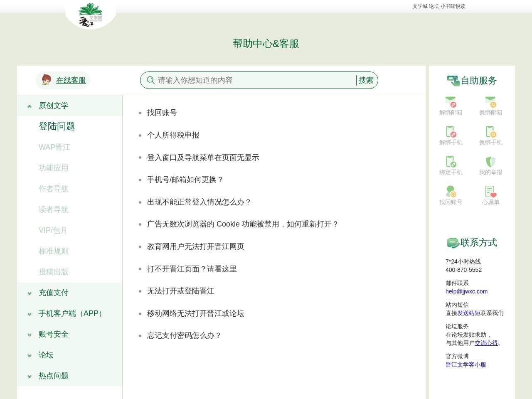Open 手机号/邮箱如何更换？ article
The height and width of the screenshot is (399, 532).
pos(185,180)
